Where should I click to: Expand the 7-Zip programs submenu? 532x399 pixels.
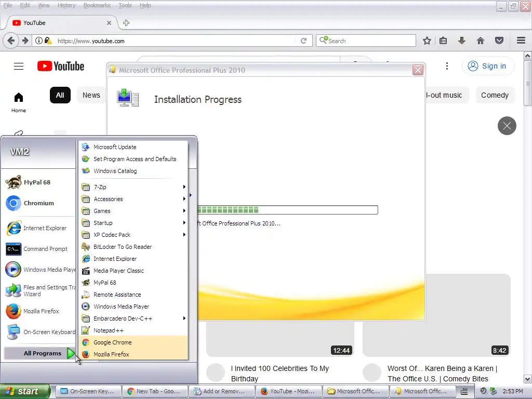point(134,187)
